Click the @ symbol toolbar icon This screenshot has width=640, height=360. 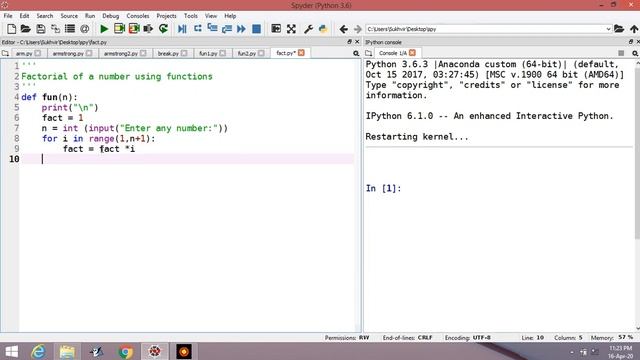point(84,29)
